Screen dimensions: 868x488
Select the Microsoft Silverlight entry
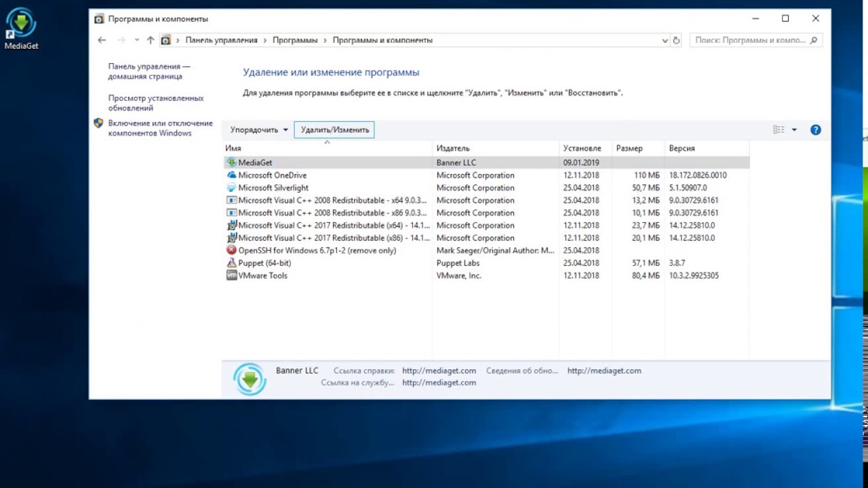point(273,188)
